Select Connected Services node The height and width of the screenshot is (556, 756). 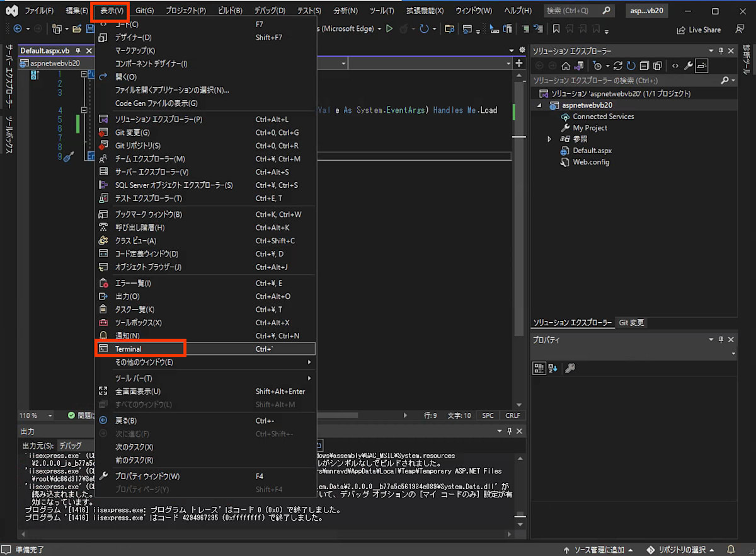pyautogui.click(x=603, y=117)
